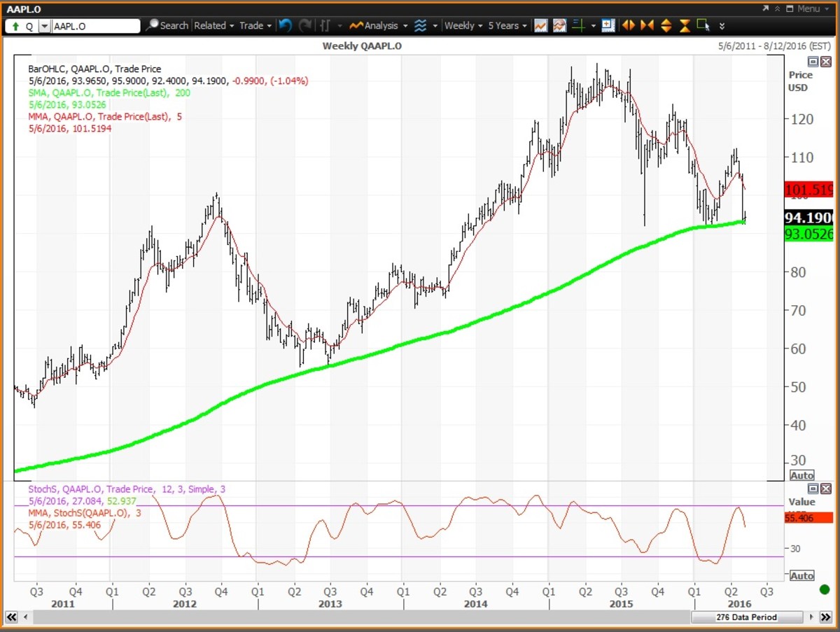Open the Weekly interval dropdown

463,25
